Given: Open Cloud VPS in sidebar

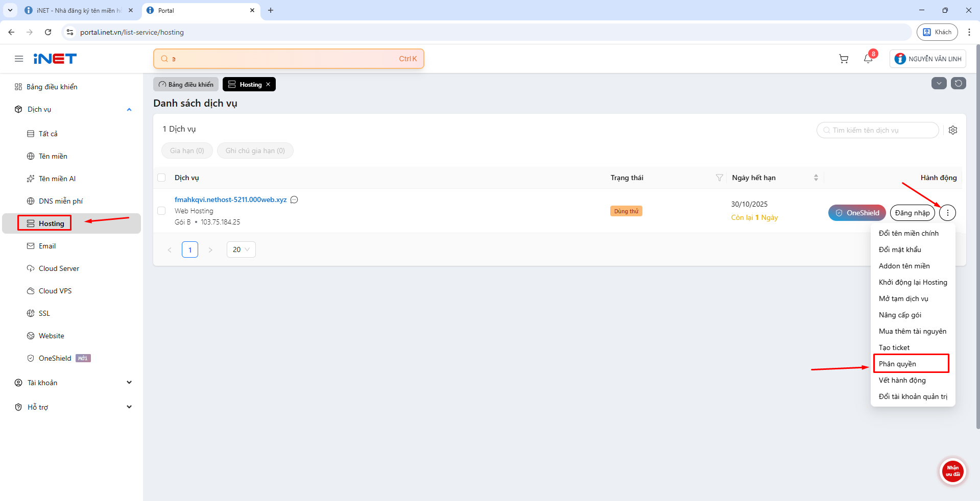Looking at the screenshot, I should tap(71, 291).
